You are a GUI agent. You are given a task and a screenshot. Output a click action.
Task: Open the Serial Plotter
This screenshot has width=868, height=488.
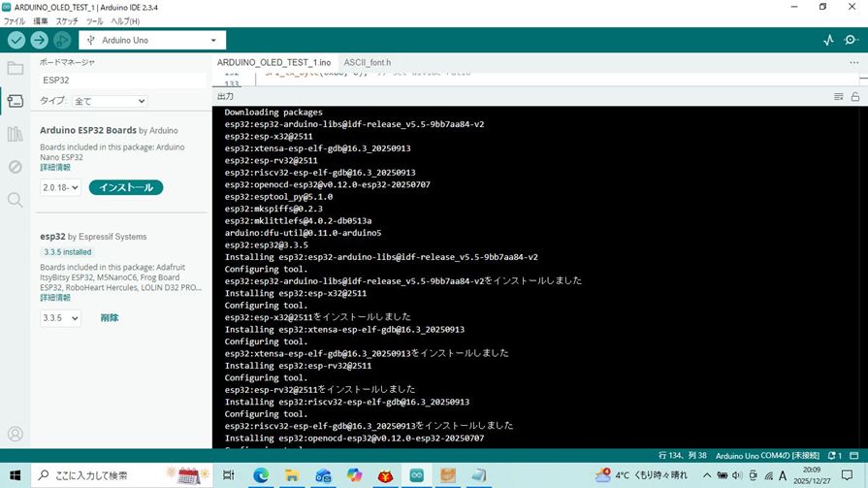pyautogui.click(x=828, y=40)
